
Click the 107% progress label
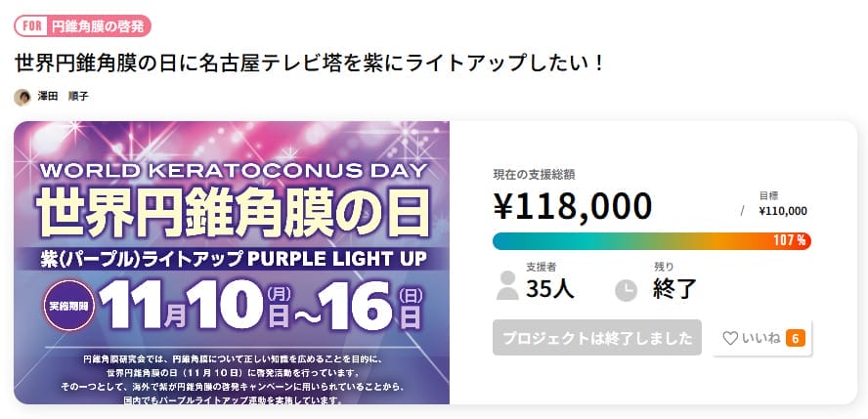click(789, 240)
